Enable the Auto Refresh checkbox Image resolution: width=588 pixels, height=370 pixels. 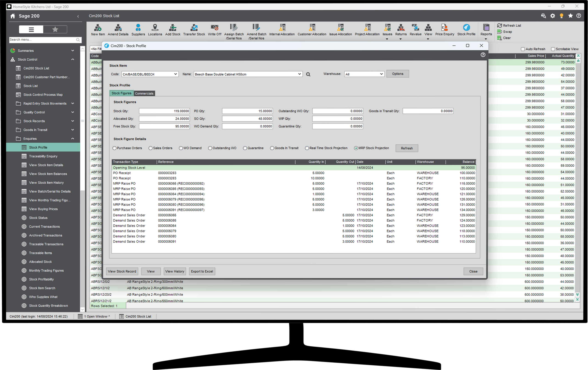point(523,49)
